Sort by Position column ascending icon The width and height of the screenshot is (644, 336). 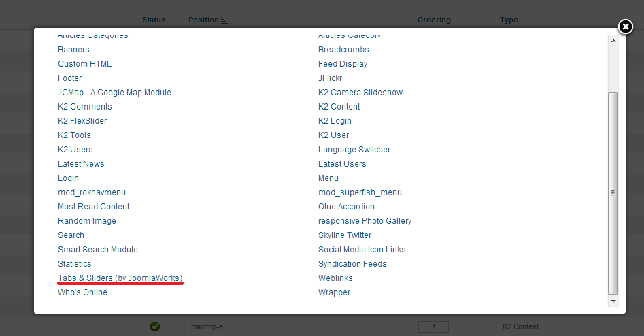224,20
